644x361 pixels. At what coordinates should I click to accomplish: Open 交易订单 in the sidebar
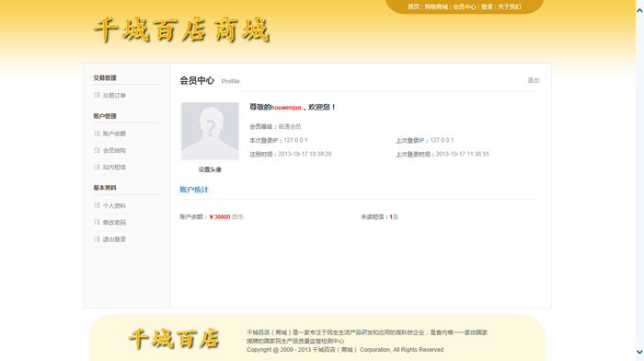click(114, 96)
